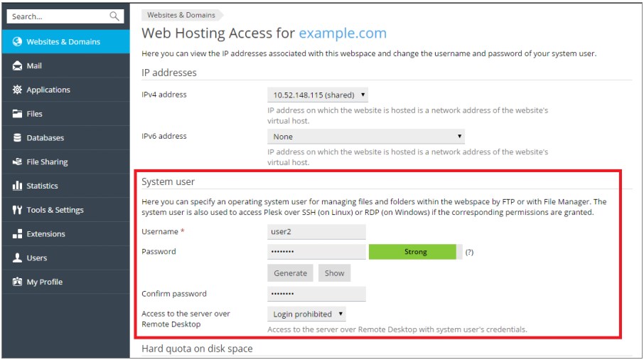This screenshot has width=644, height=360.
Task: Click the Extensions blocks icon
Action: (17, 234)
